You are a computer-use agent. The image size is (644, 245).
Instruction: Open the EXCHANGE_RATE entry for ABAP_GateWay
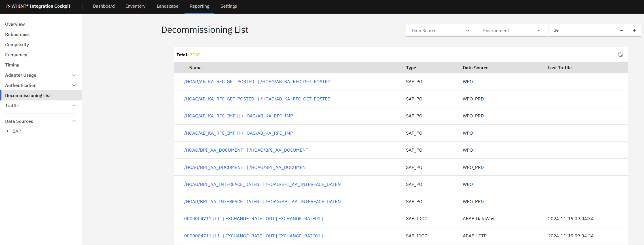253,219
